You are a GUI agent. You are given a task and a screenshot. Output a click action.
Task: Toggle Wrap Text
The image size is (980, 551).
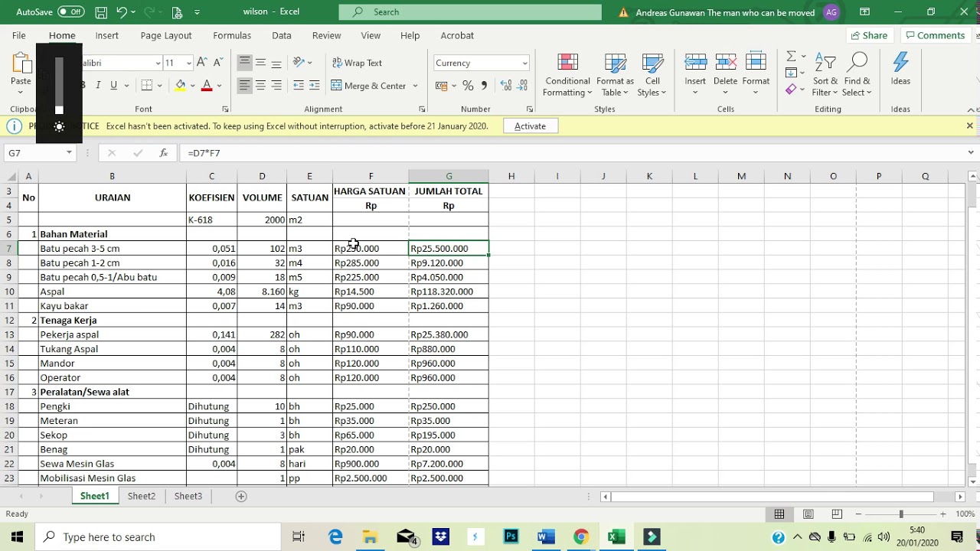[x=358, y=63]
